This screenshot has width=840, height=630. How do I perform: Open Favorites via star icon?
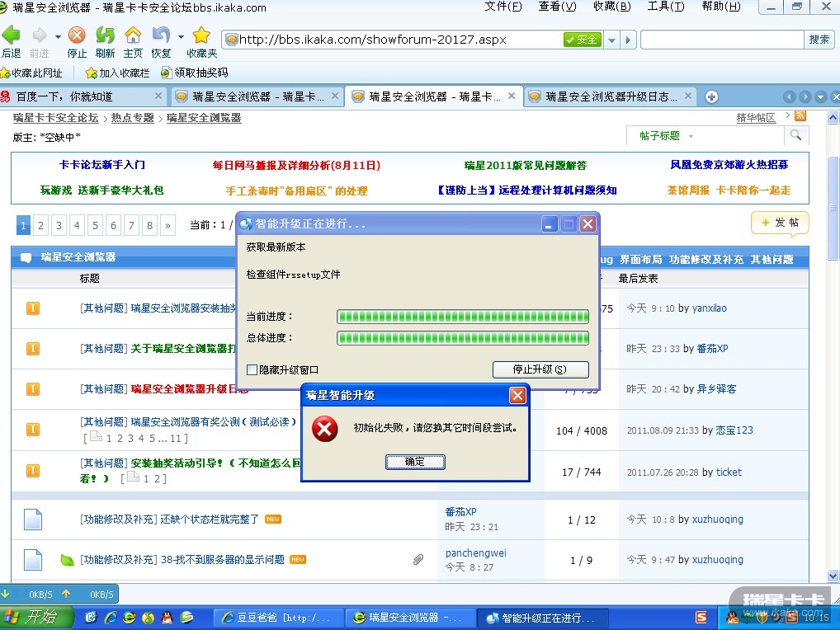click(x=201, y=35)
